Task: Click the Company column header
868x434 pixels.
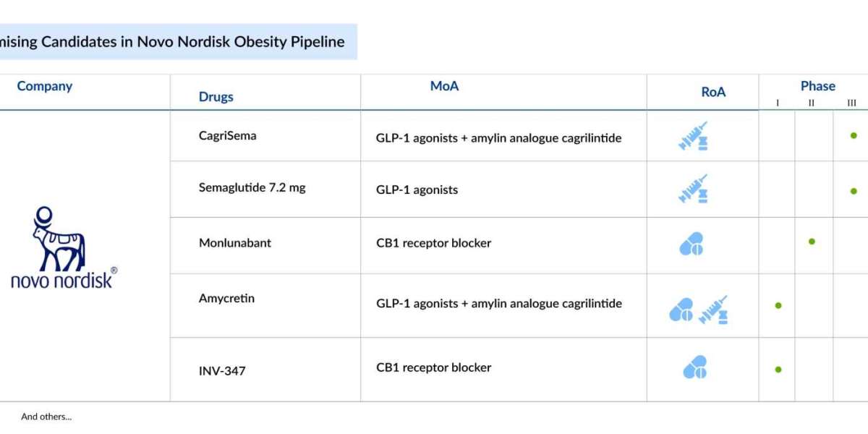Action: pyautogui.click(x=45, y=86)
